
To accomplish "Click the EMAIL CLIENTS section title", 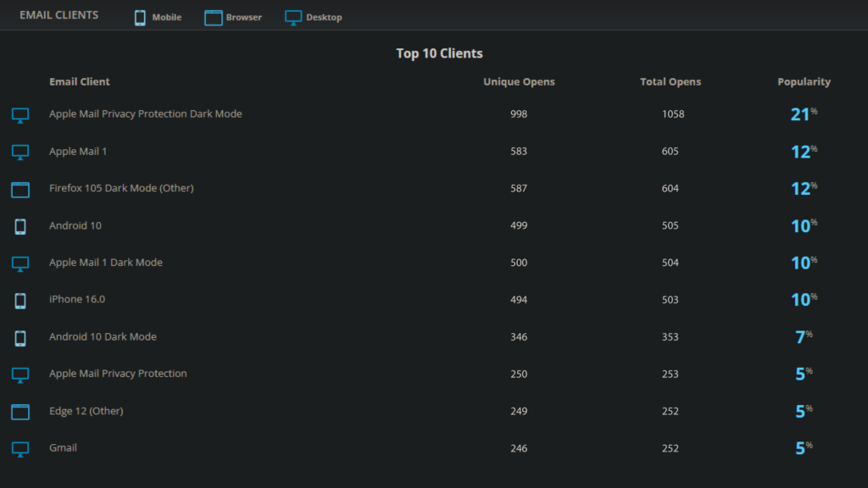I will pyautogui.click(x=59, y=15).
